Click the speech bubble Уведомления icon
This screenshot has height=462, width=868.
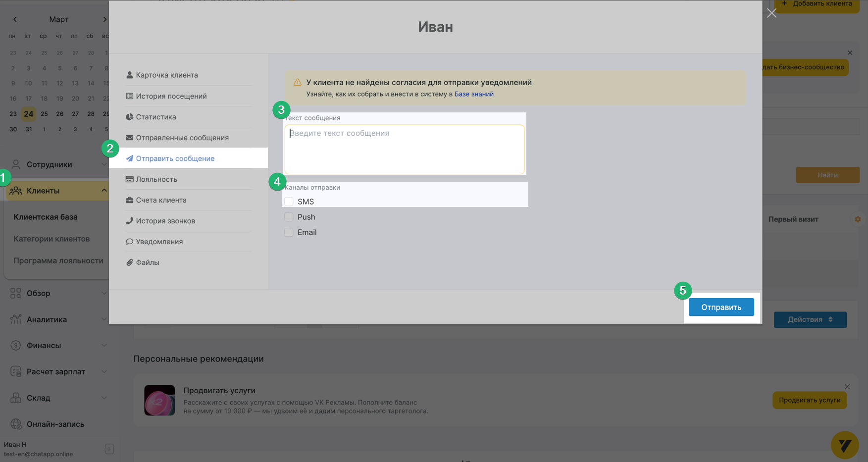pos(130,242)
